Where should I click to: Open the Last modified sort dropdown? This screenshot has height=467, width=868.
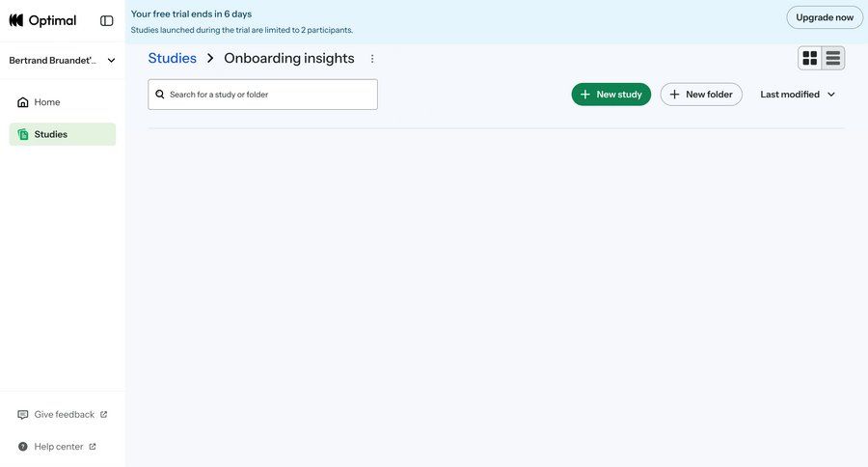click(x=798, y=95)
